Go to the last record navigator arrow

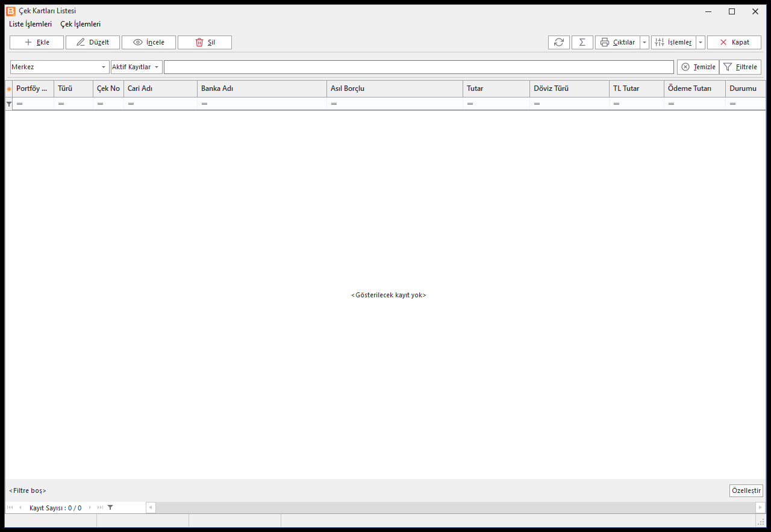pos(100,507)
